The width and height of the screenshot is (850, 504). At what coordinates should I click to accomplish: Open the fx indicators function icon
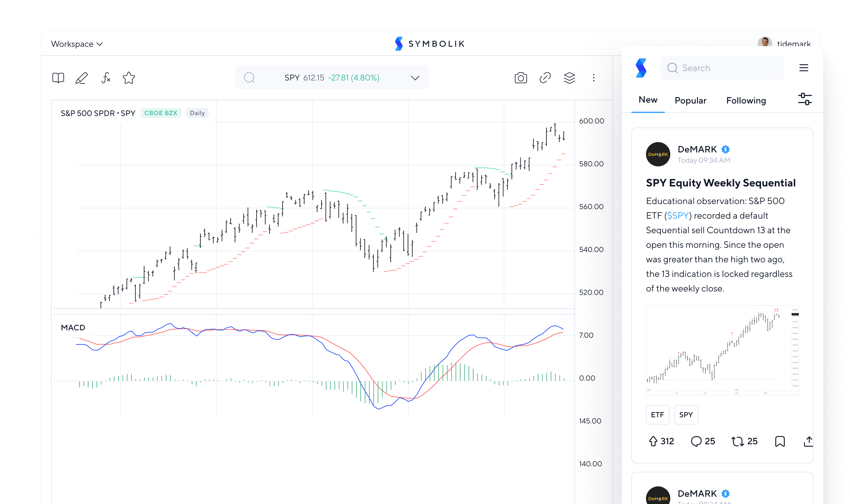tap(106, 78)
